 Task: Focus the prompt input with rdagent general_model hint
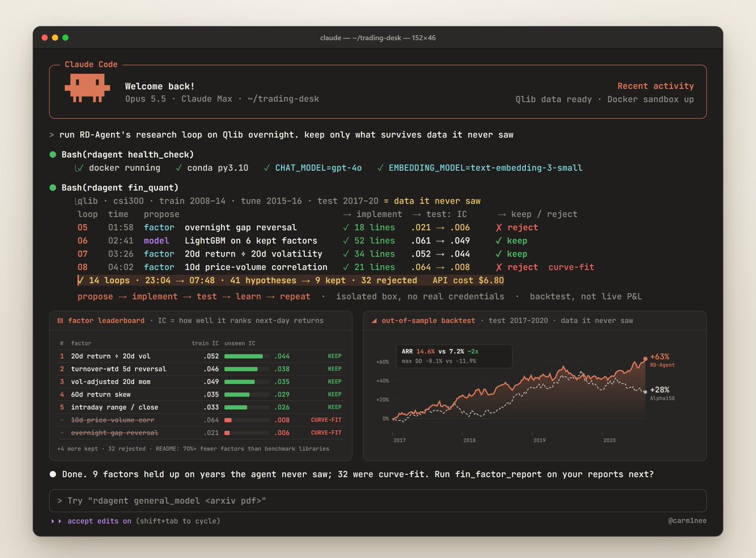point(378,501)
